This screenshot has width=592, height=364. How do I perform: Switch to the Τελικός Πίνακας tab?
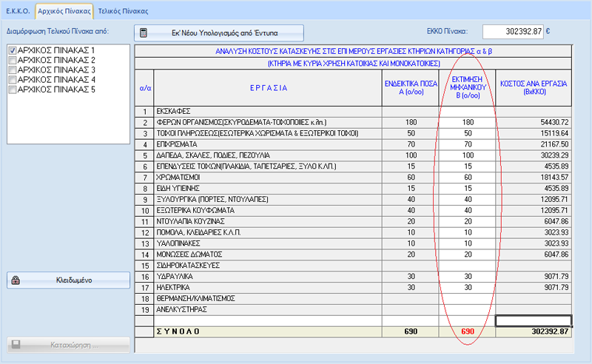123,11
